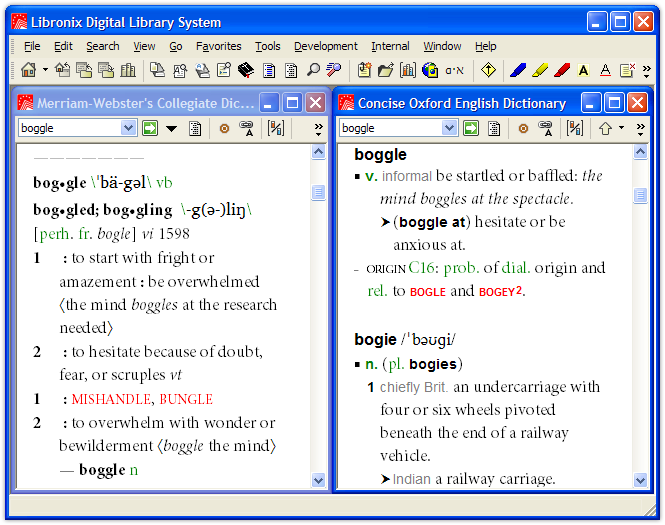The image size is (665, 525).
Task: Click the new clipping star icon
Action: (364, 70)
